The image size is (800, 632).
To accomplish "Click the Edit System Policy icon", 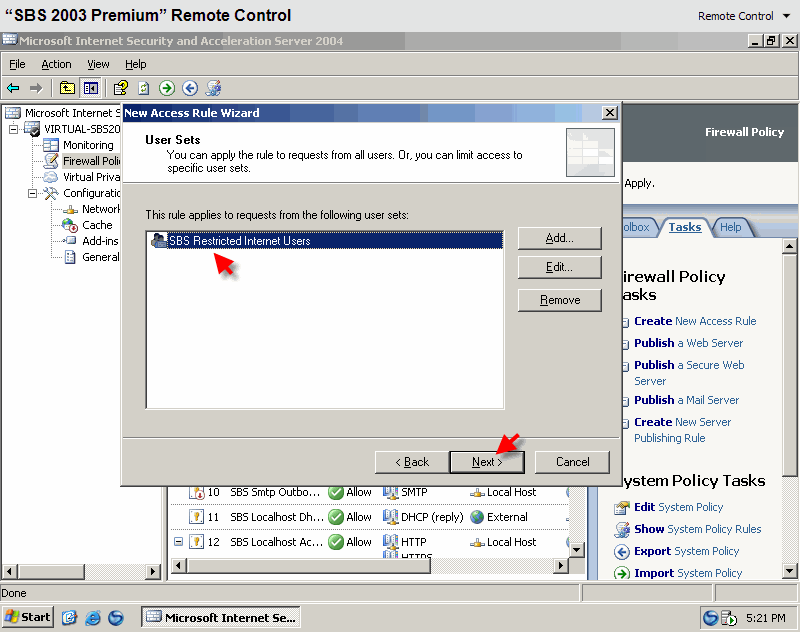I will point(621,507).
